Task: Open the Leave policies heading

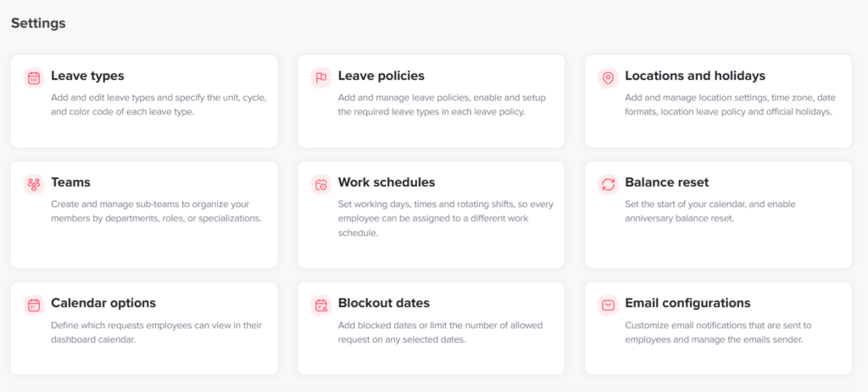Action: [381, 76]
